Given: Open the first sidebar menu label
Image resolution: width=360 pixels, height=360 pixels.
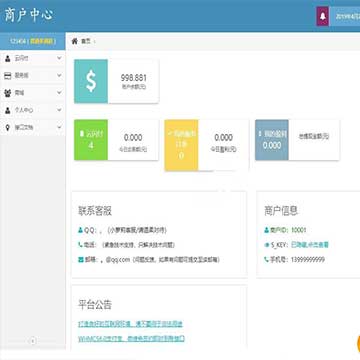Looking at the screenshot, I should 21,59.
